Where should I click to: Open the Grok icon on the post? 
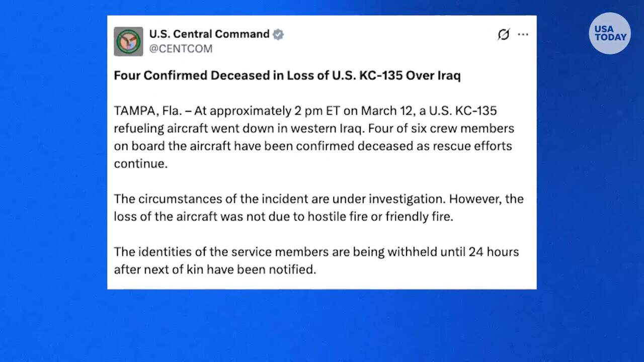pos(503,34)
